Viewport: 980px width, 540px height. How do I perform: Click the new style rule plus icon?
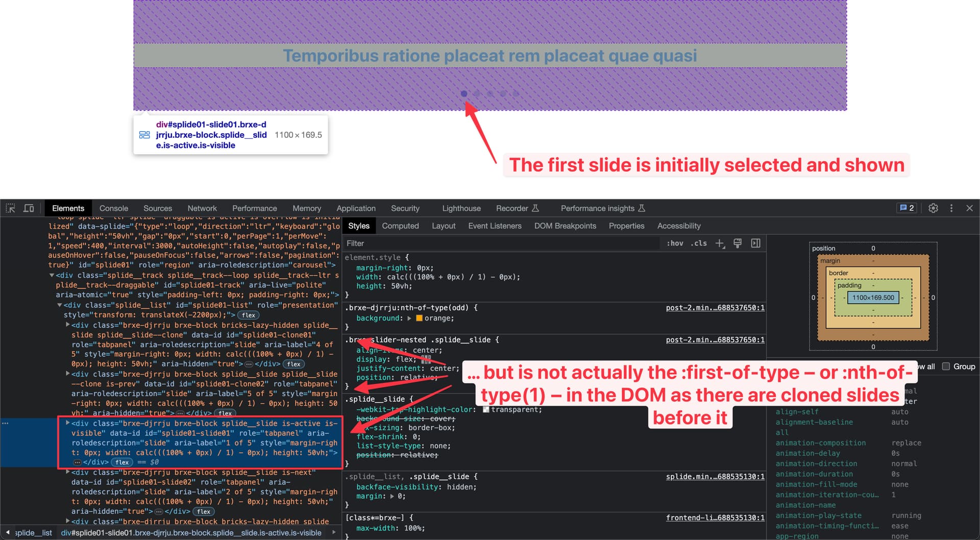coord(720,243)
